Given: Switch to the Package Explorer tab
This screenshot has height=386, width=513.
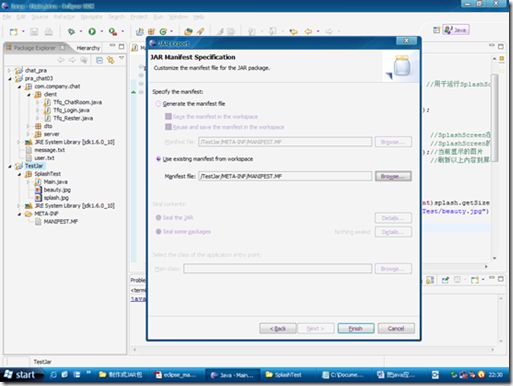Looking at the screenshot, I should pos(36,48).
